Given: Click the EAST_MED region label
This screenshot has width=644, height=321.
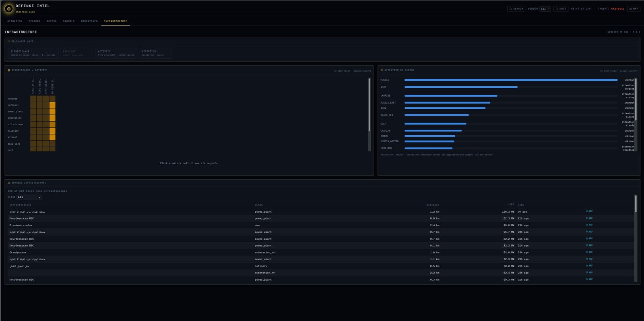Looking at the screenshot, I should point(386,148).
